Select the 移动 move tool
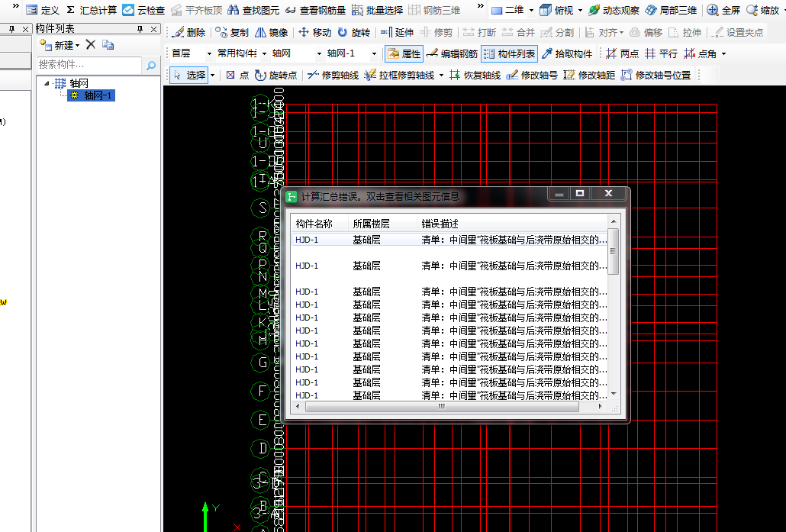This screenshot has width=786, height=532. point(315,33)
